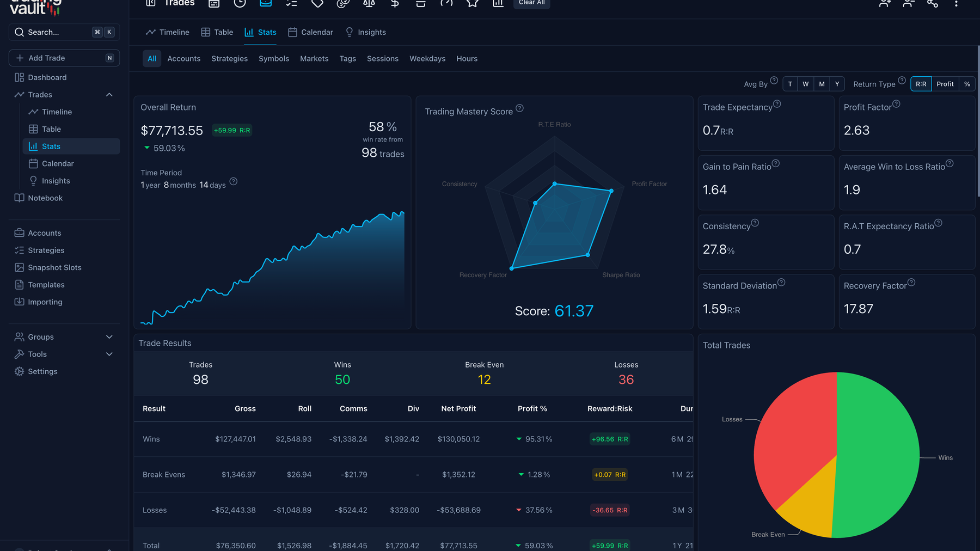Open the star favorites filter in the toolbar
The image size is (980, 551).
click(x=471, y=3)
